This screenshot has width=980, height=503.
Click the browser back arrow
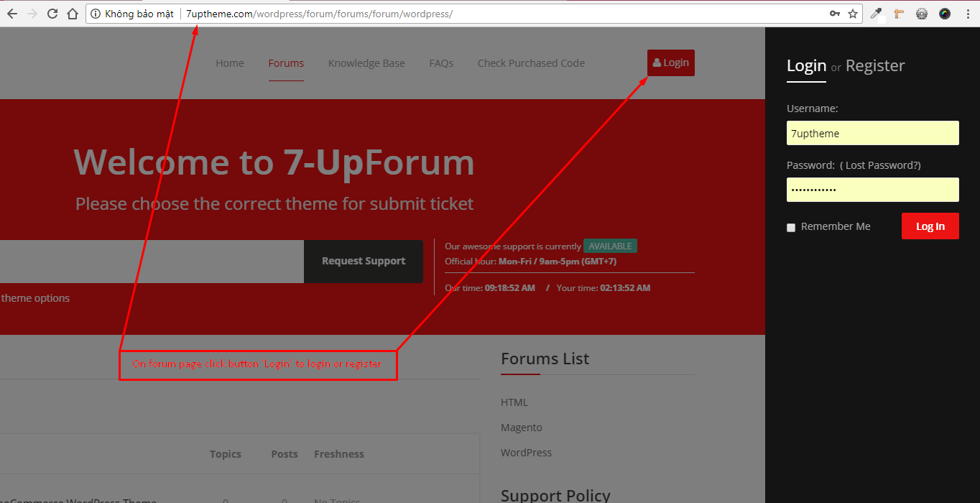tap(11, 14)
